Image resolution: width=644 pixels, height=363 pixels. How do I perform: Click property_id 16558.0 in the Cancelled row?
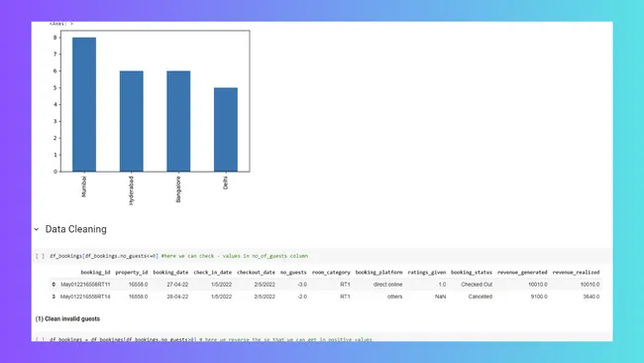click(138, 297)
